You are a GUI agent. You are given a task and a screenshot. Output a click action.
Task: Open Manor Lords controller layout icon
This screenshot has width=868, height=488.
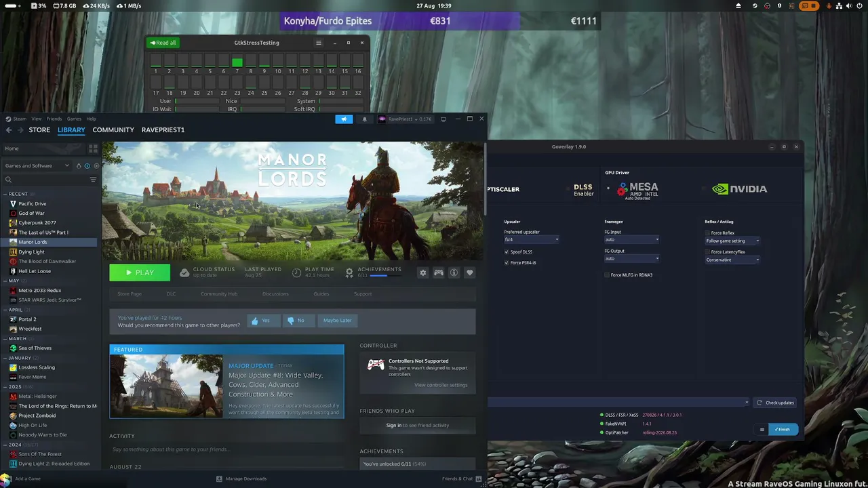click(x=439, y=272)
